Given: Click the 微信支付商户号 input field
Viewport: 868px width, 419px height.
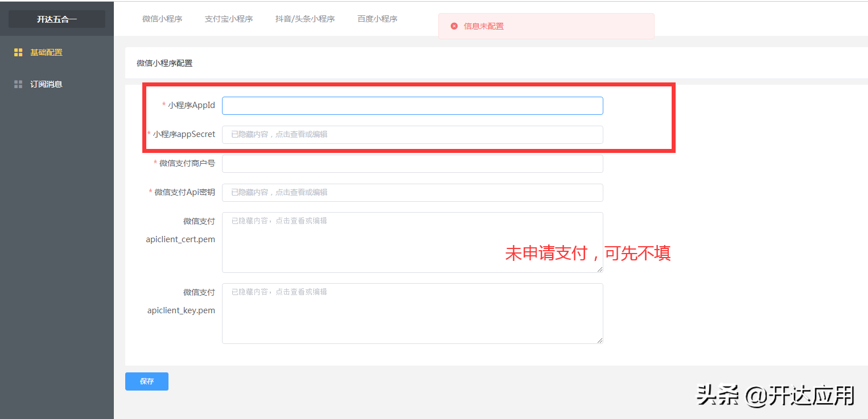Looking at the screenshot, I should [413, 164].
